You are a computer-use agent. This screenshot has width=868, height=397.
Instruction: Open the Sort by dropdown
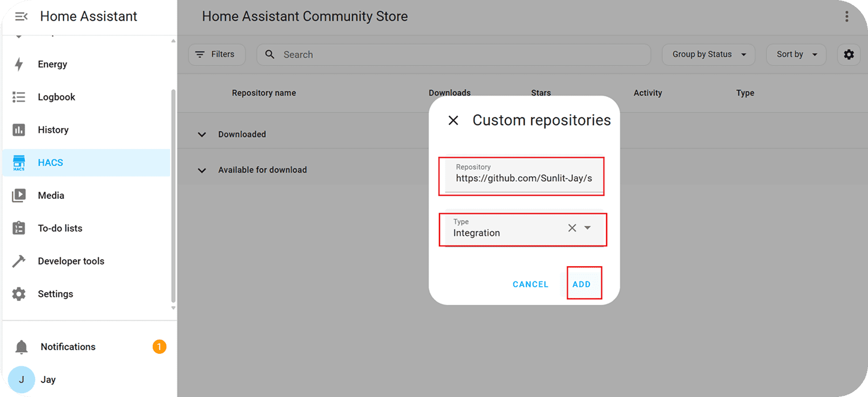tap(796, 55)
